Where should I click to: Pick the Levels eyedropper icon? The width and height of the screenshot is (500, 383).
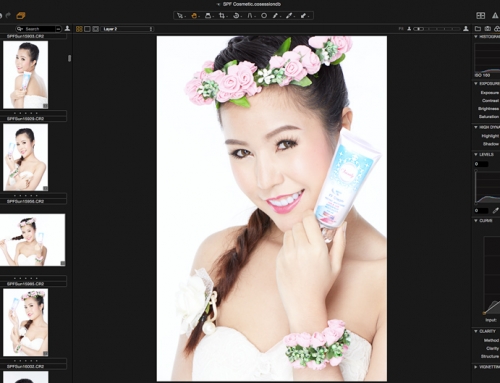click(x=495, y=211)
